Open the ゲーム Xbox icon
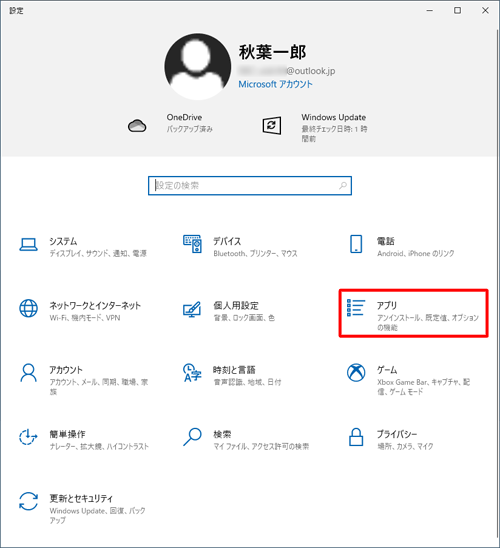 tap(356, 373)
